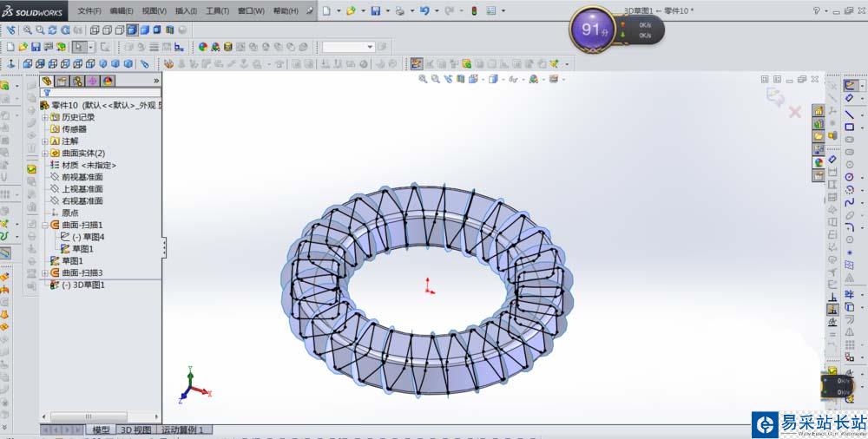Toggle the highlighted icon in the left toolbar
868x439 pixels.
tap(5, 253)
